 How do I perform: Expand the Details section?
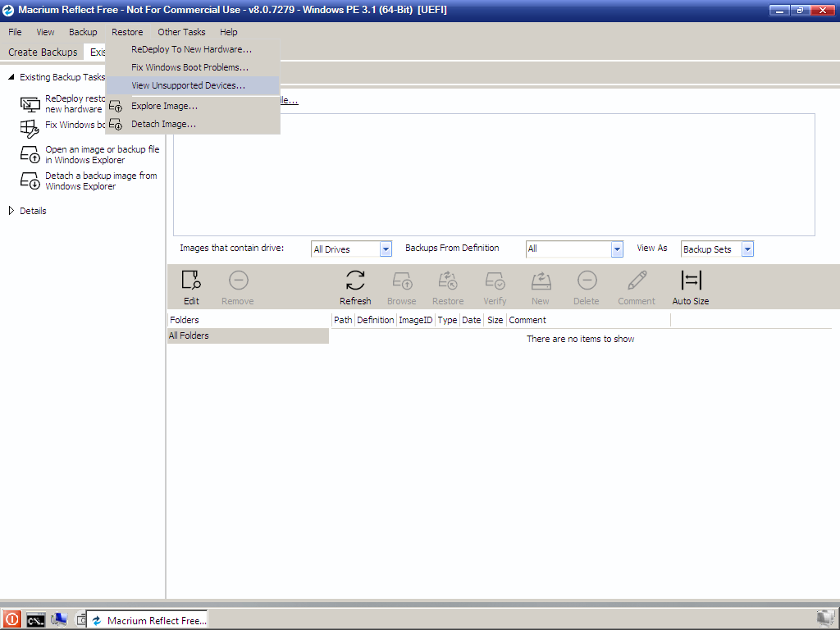tap(11, 211)
